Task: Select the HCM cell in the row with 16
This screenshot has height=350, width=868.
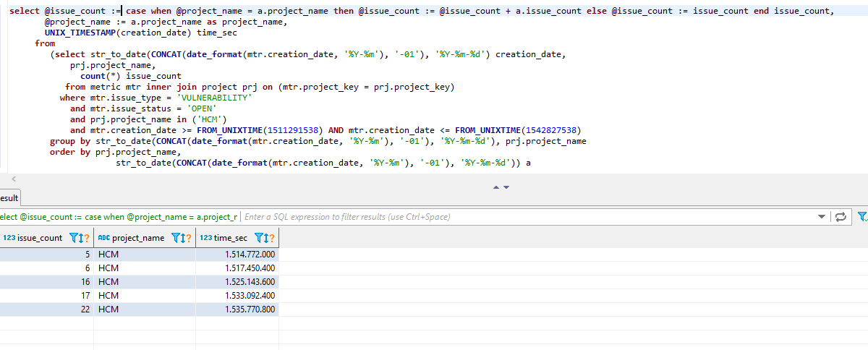Action: coord(145,281)
